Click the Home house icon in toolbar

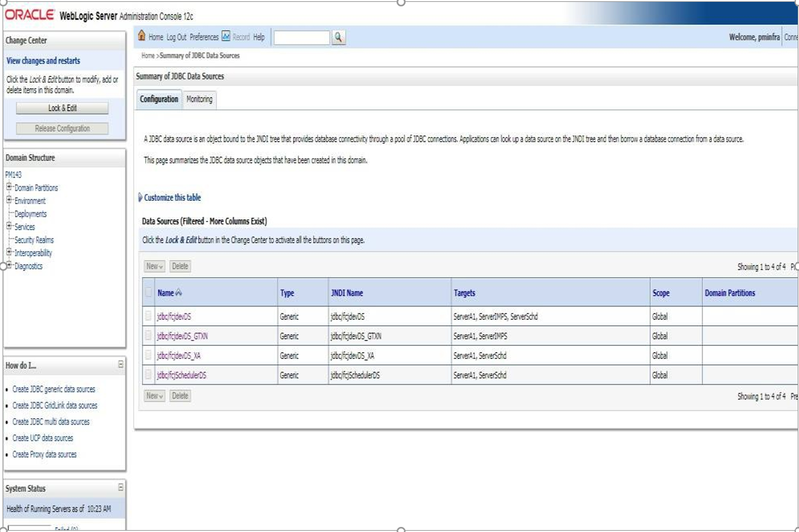(142, 37)
